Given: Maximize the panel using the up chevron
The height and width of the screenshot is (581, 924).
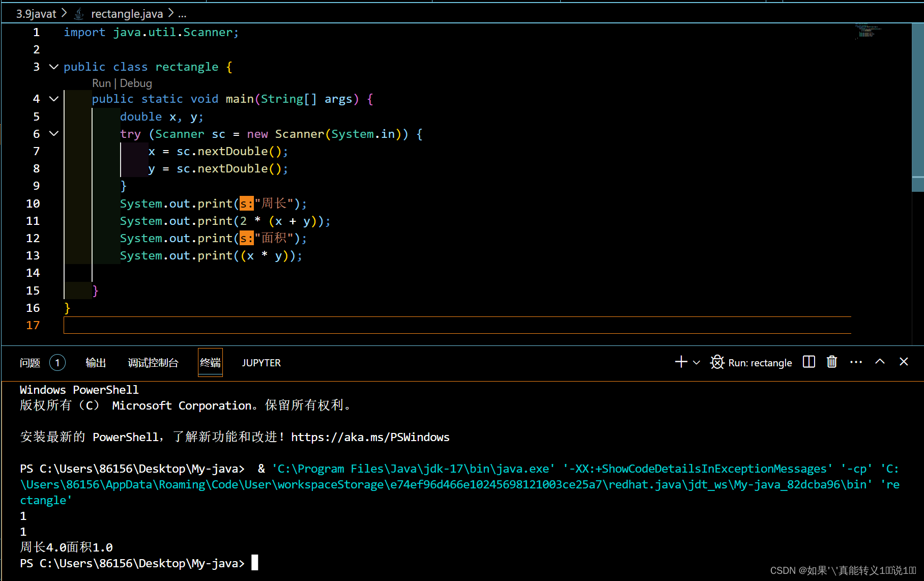Looking at the screenshot, I should coord(880,361).
